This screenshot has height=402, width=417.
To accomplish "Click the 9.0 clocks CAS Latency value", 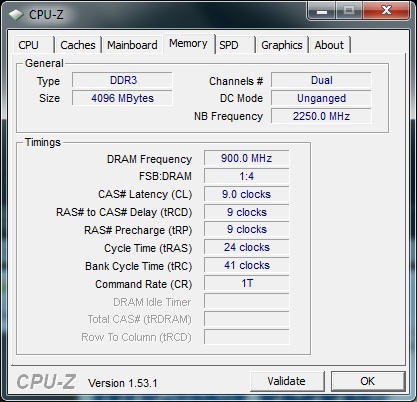I will click(247, 194).
